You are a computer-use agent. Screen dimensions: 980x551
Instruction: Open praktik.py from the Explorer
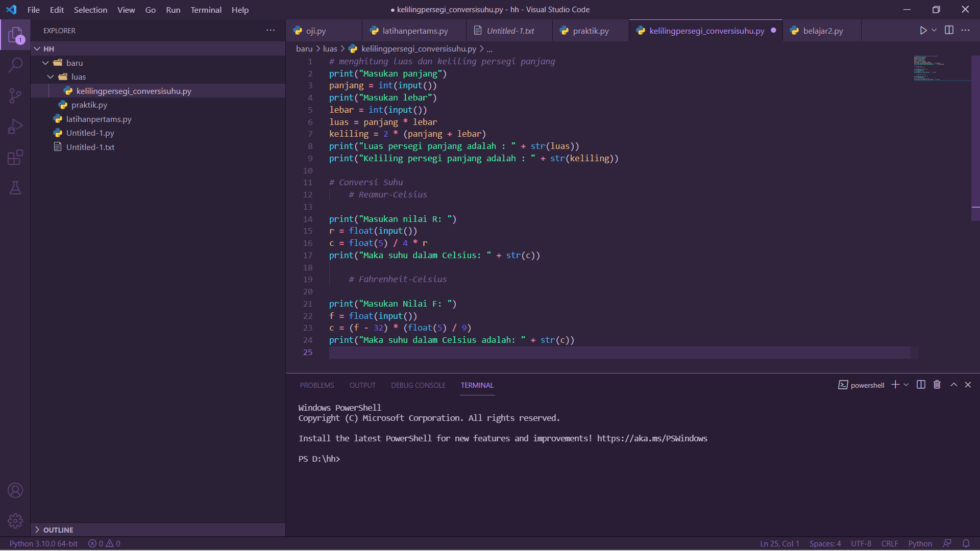click(88, 105)
